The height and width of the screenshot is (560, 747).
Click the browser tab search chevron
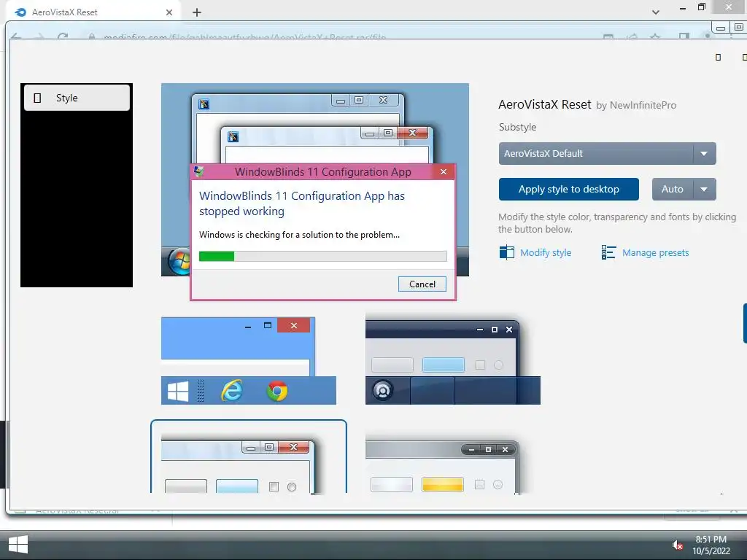coord(656,12)
